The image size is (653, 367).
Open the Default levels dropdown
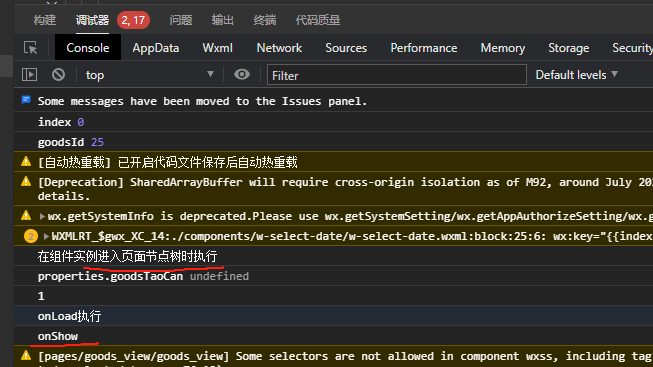576,75
